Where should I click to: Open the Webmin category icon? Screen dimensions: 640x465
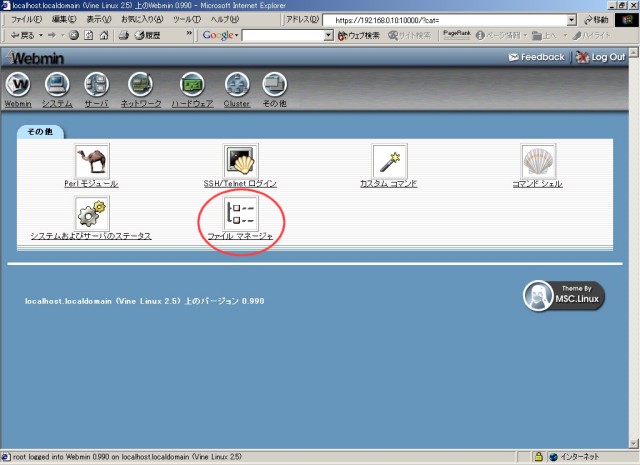pyautogui.click(x=19, y=86)
